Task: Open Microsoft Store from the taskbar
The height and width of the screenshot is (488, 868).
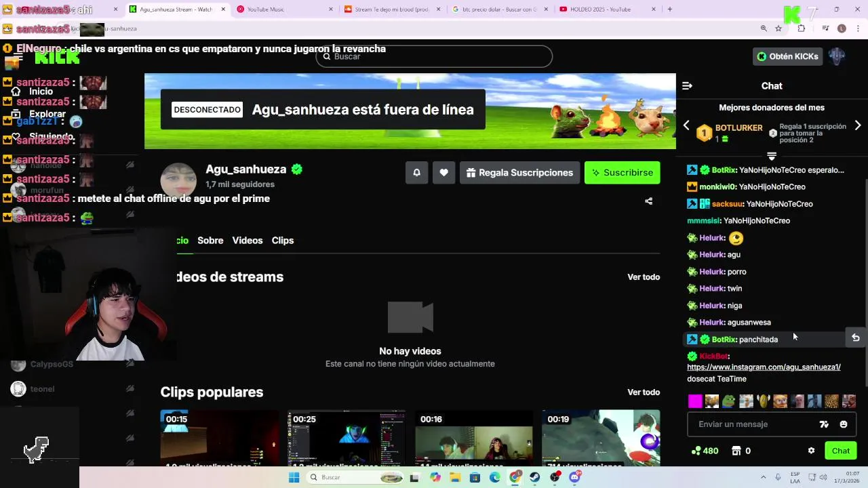Action: (475, 477)
